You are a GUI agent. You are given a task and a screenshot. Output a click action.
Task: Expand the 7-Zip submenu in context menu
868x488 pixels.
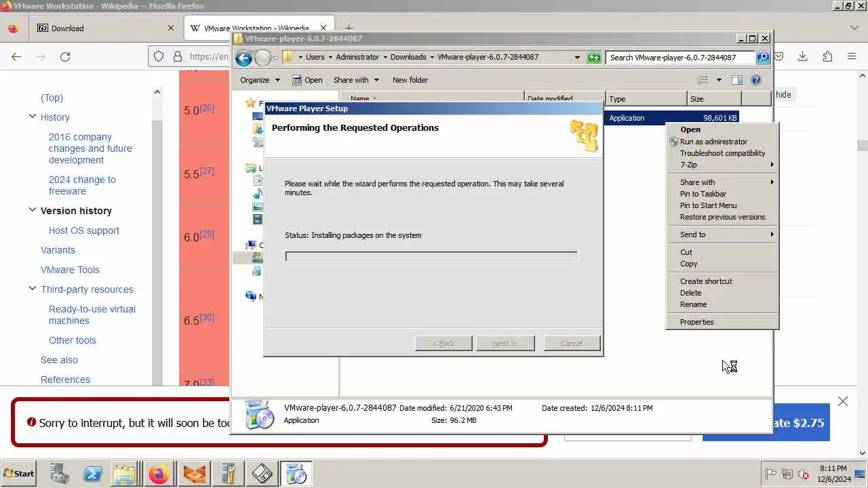click(722, 165)
